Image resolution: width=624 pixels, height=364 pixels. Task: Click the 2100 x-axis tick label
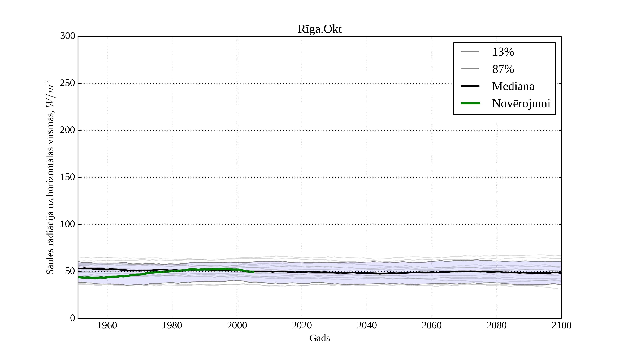561,325
